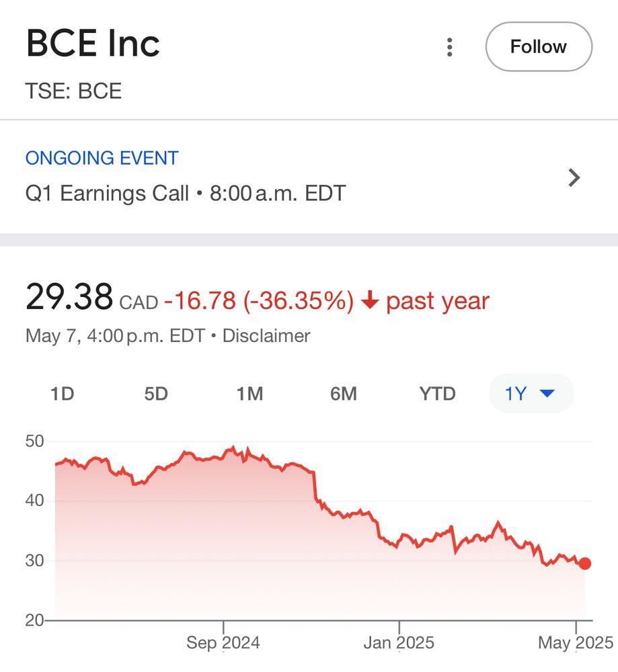Show year-to-date YTD chart
This screenshot has width=618, height=672.
[x=438, y=393]
